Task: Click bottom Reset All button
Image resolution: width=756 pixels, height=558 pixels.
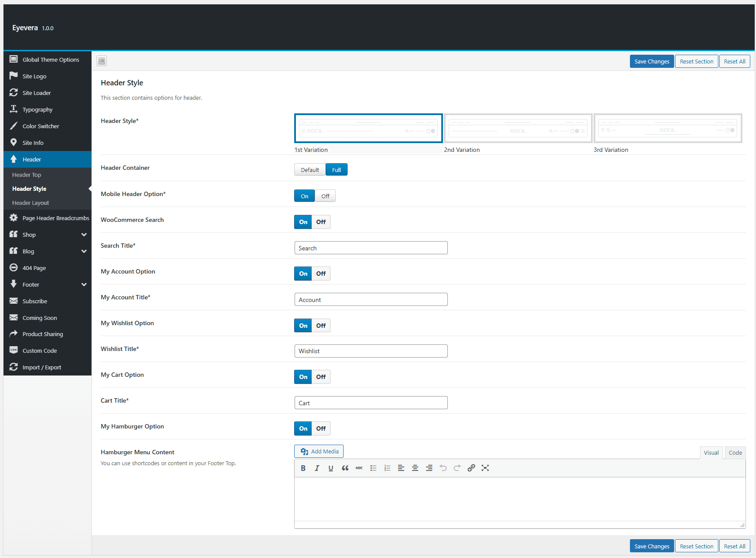Action: [735, 546]
